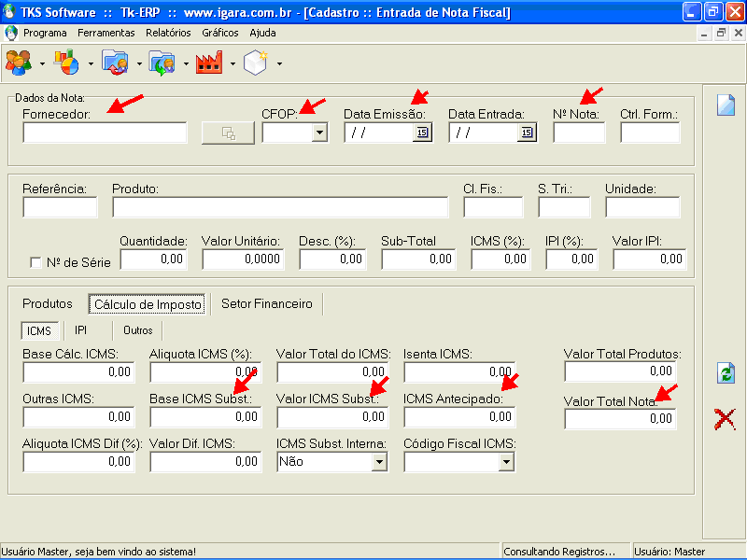Click the Valor Total Nota field
The width and height of the screenshot is (747, 560).
pos(620,419)
